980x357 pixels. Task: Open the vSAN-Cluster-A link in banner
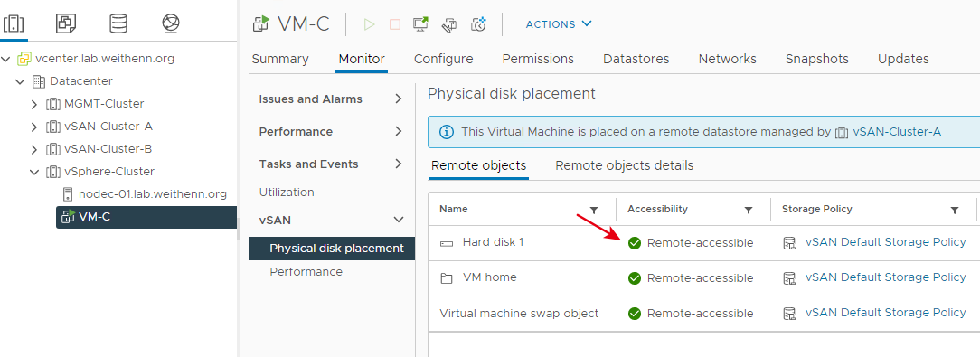pyautogui.click(x=896, y=132)
